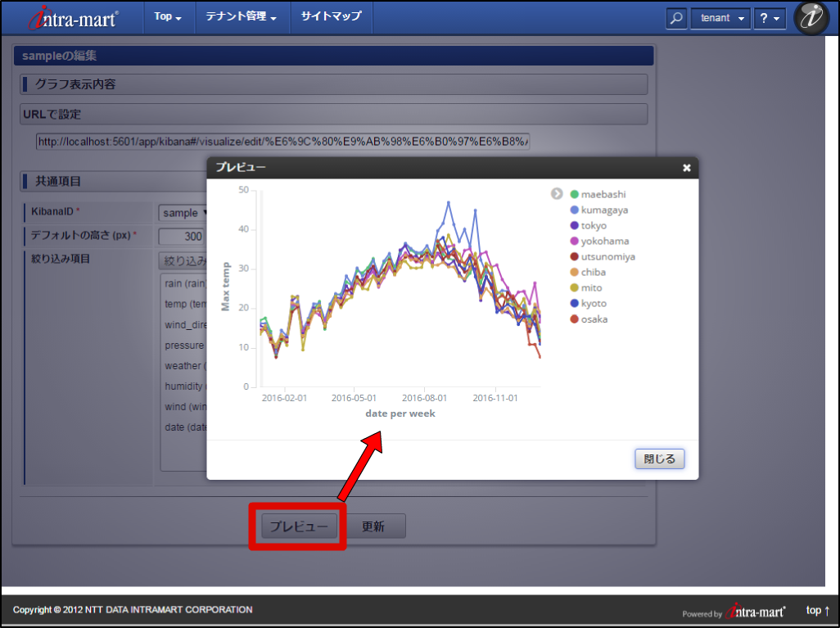Click the top↑ link in the footer
Screen dimensions: 840x628
tap(816, 610)
